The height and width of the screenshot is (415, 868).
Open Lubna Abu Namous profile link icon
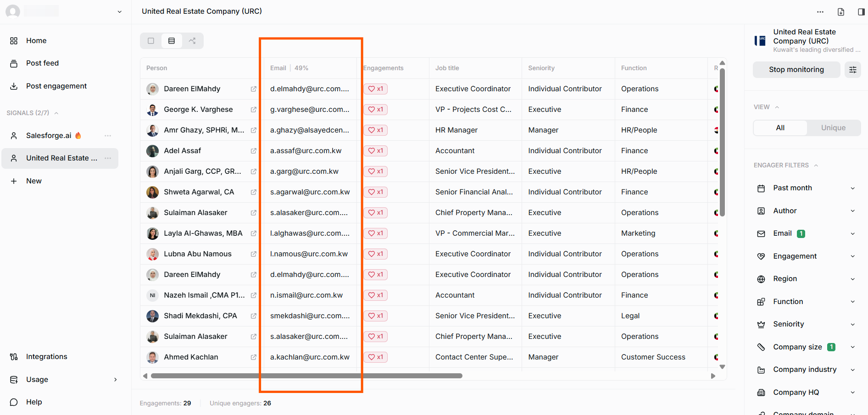(253, 254)
